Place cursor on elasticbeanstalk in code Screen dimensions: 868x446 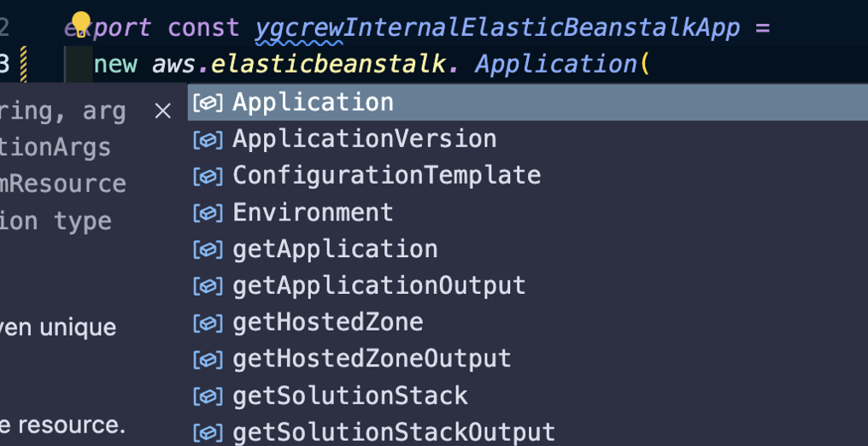point(329,65)
